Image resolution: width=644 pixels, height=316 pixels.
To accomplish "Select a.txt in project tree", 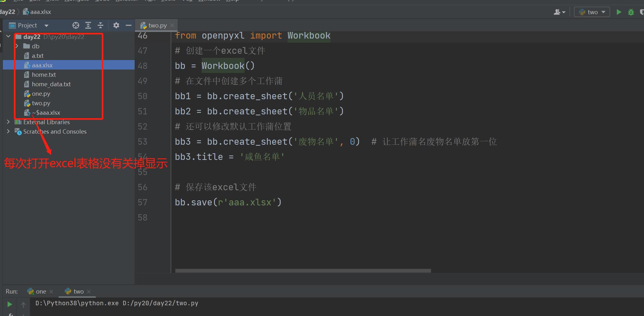I will pyautogui.click(x=38, y=56).
